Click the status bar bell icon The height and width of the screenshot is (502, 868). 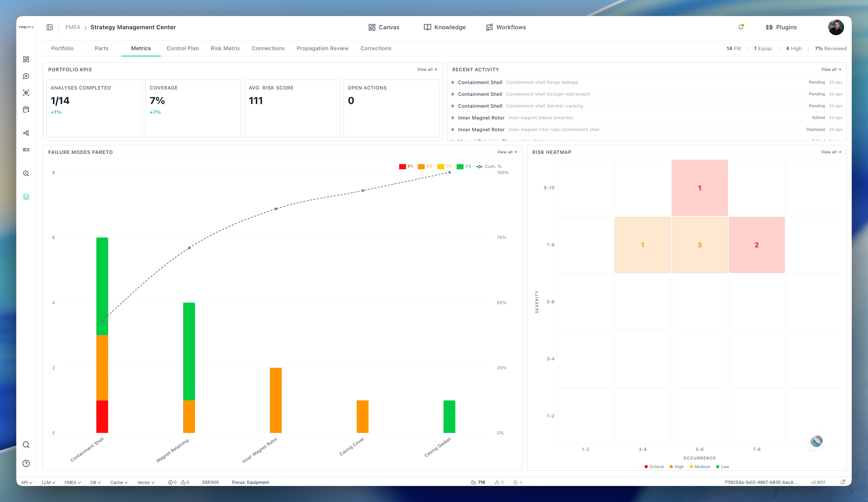(x=842, y=482)
